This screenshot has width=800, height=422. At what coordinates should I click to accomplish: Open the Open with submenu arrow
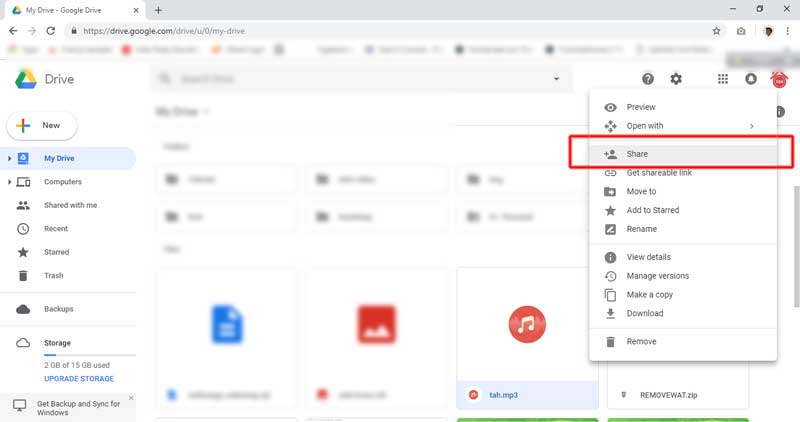coord(752,126)
